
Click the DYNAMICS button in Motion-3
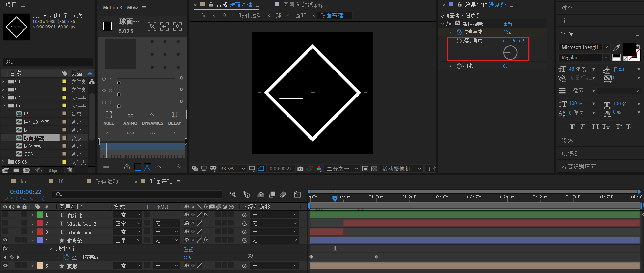(x=153, y=119)
